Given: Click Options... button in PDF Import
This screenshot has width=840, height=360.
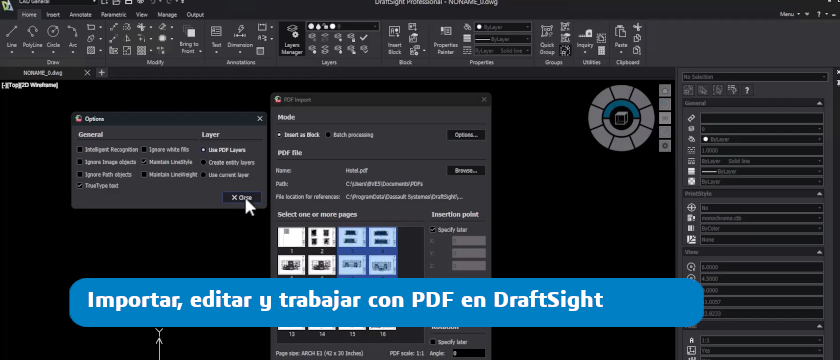Looking at the screenshot, I should 466,135.
